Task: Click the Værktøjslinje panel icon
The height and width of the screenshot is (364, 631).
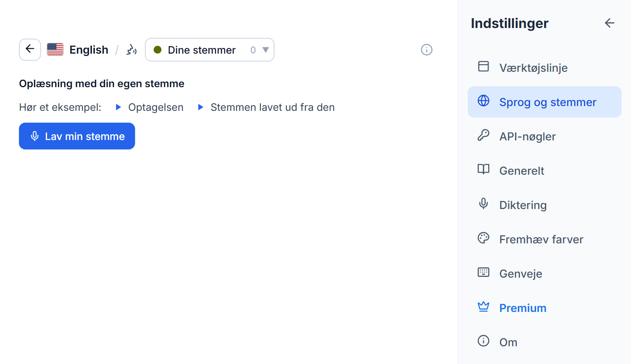Action: [x=484, y=66]
